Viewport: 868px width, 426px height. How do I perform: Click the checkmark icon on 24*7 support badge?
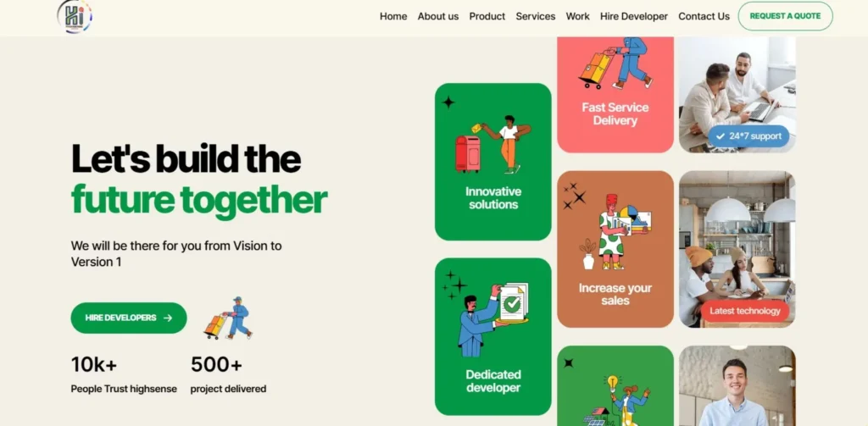(720, 136)
